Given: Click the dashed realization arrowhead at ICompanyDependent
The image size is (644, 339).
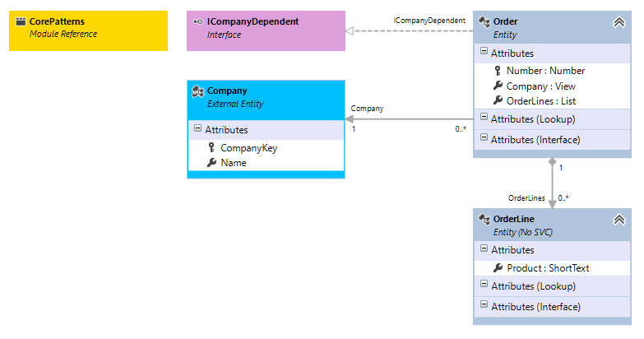Looking at the screenshot, I should point(350,30).
